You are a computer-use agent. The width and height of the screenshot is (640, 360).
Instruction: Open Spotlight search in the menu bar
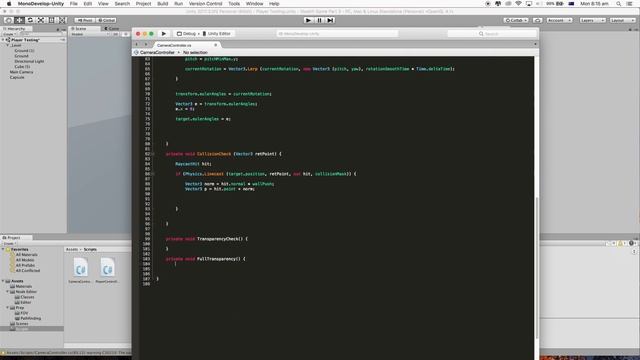click(619, 4)
